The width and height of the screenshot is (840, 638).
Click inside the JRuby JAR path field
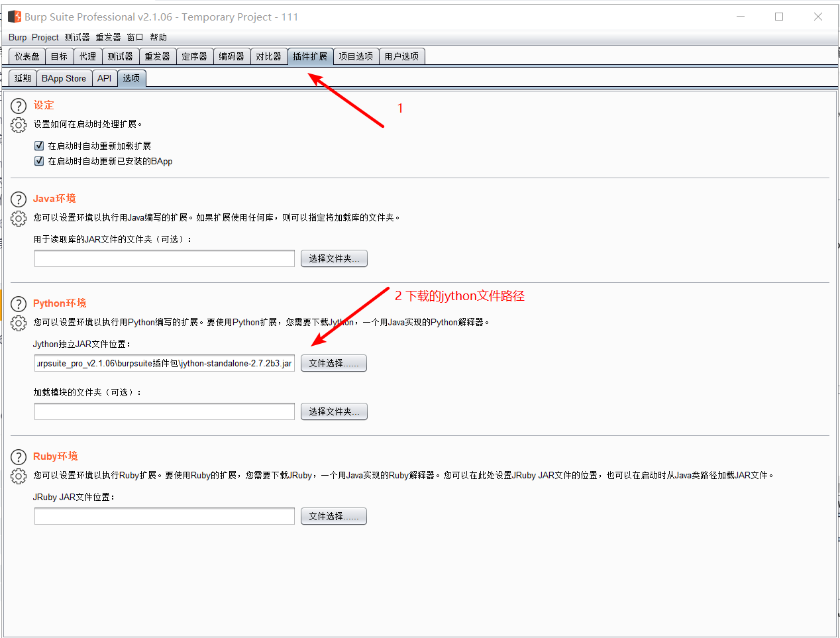(x=164, y=515)
